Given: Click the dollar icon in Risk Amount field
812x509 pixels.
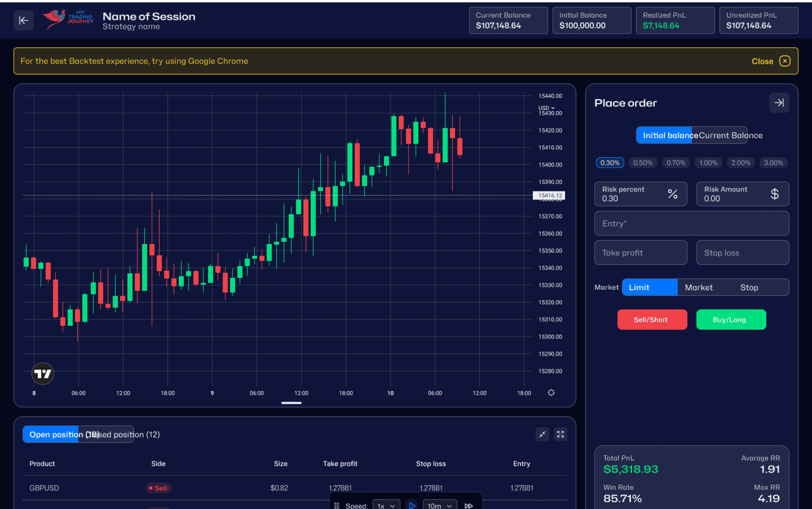Looking at the screenshot, I should click(775, 194).
